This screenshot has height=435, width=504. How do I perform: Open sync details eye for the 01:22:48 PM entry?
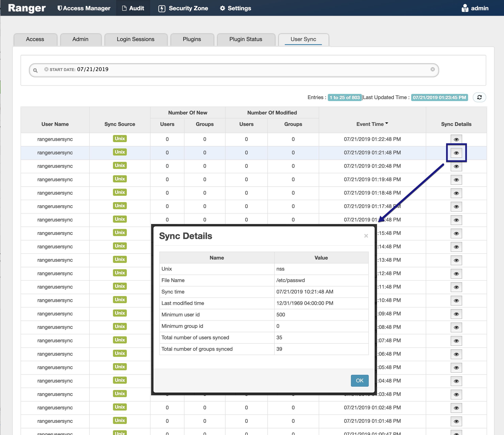(456, 139)
